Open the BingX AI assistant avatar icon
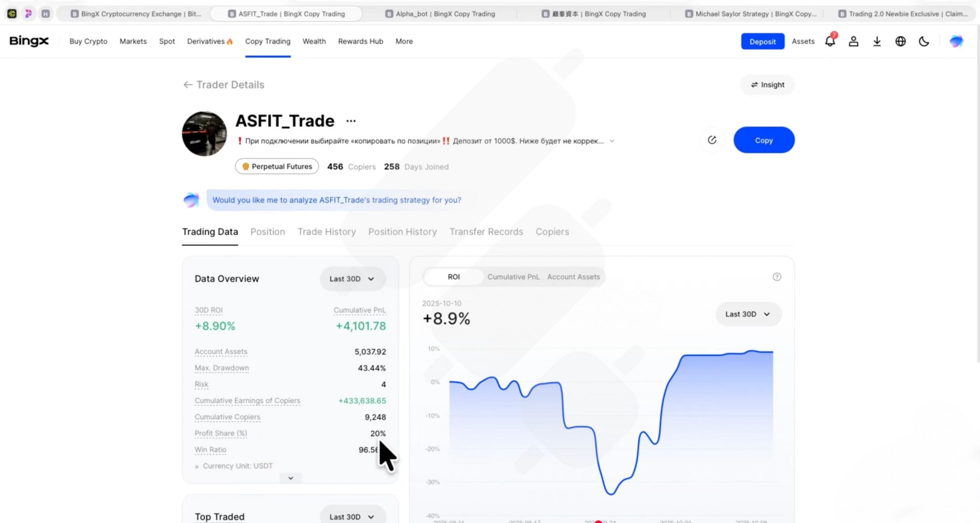The width and height of the screenshot is (980, 523). coord(956,41)
